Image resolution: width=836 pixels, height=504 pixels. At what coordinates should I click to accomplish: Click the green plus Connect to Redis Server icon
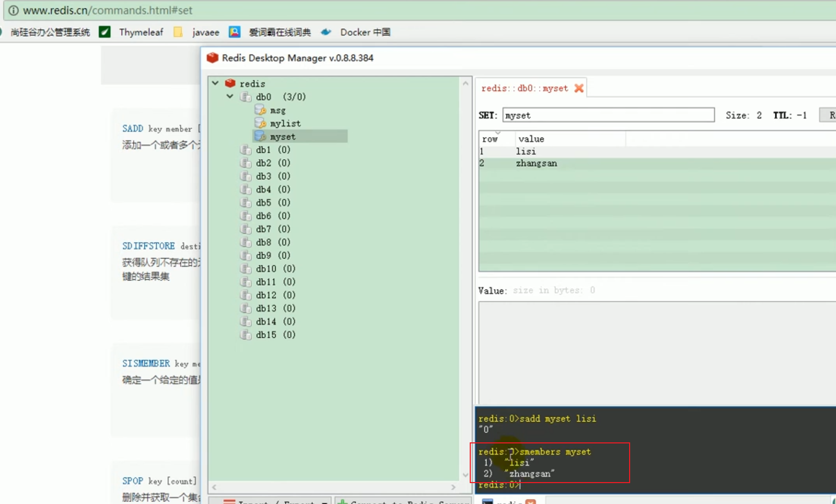coord(343,502)
